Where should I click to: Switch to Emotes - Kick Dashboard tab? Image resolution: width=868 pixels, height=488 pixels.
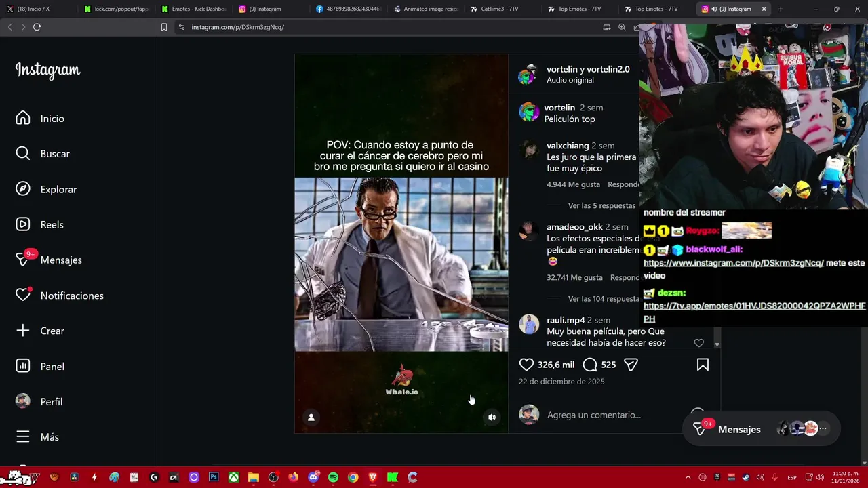pyautogui.click(x=194, y=9)
